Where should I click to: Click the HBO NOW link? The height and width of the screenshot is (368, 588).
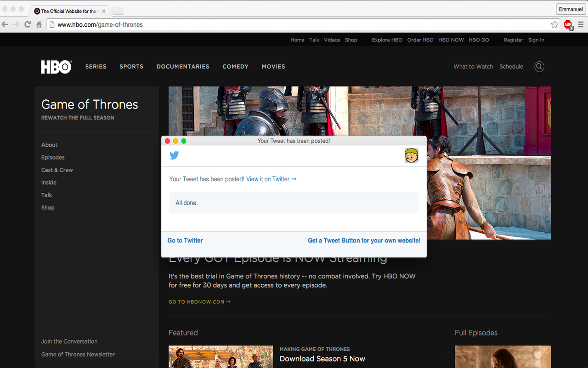click(x=451, y=40)
